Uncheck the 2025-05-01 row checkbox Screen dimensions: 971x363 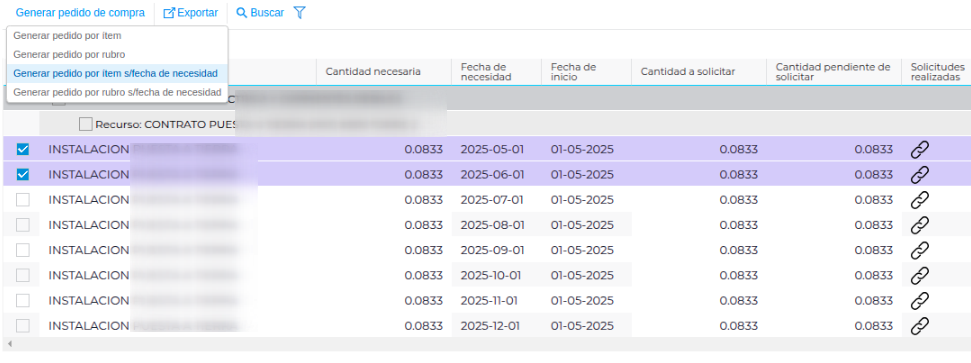23,149
